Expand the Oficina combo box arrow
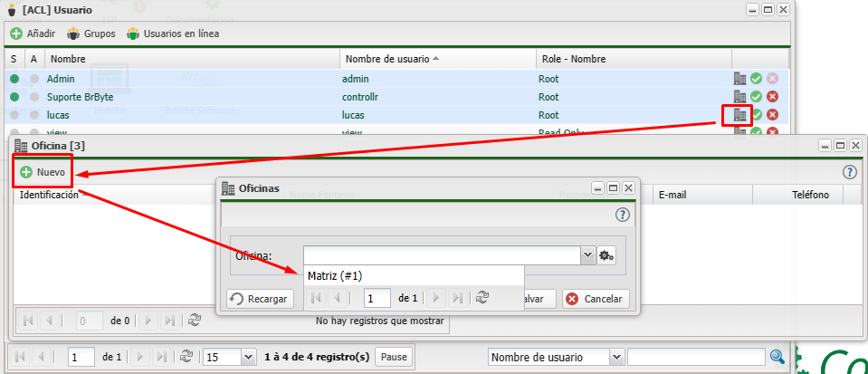Image resolution: width=868 pixels, height=374 pixels. (x=587, y=256)
